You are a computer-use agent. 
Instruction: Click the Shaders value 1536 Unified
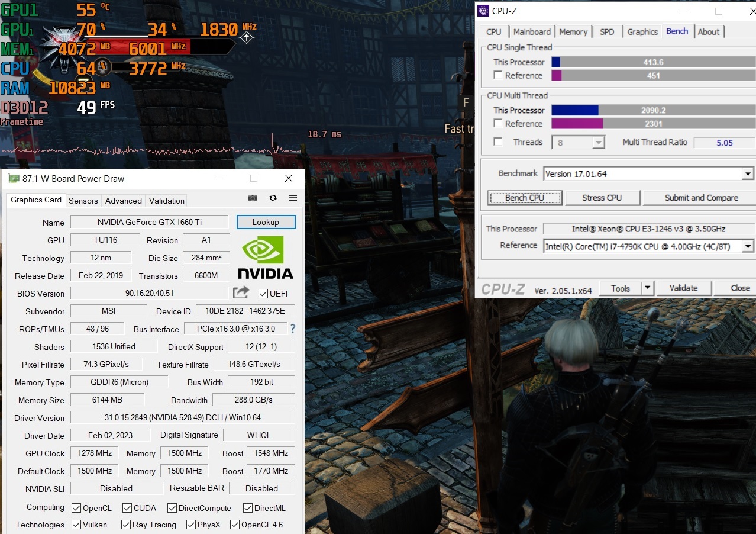(x=114, y=346)
